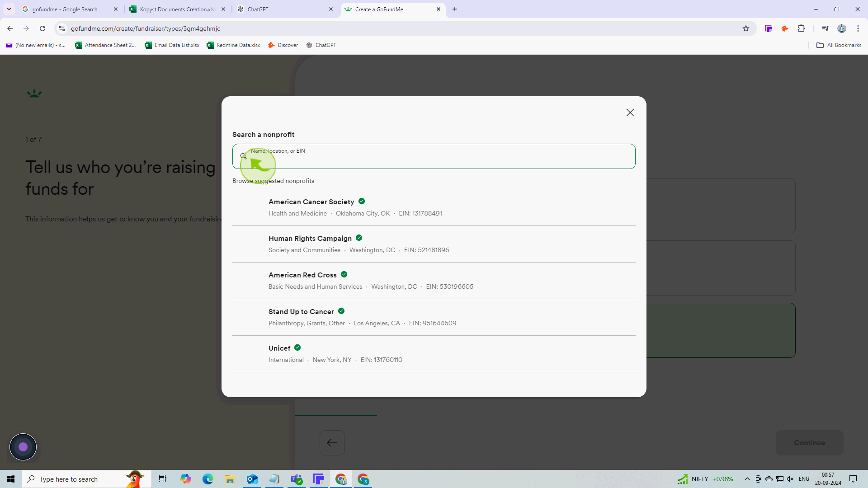This screenshot has width=868, height=488.
Task: Click the taskbar search box
Action: coord(86,479)
